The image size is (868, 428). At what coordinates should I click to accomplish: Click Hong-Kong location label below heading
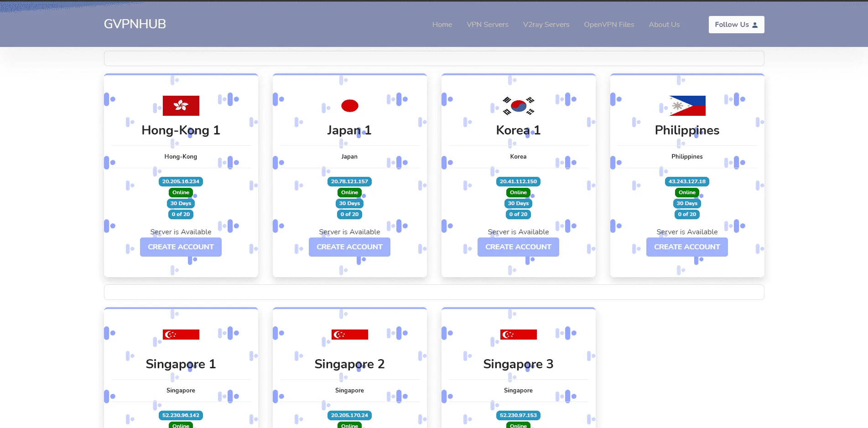(x=181, y=157)
